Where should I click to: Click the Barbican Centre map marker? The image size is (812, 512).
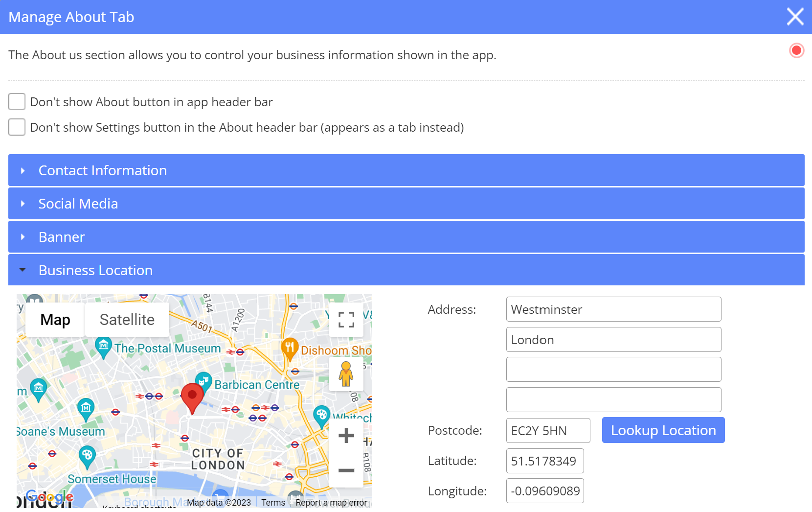coord(203,380)
